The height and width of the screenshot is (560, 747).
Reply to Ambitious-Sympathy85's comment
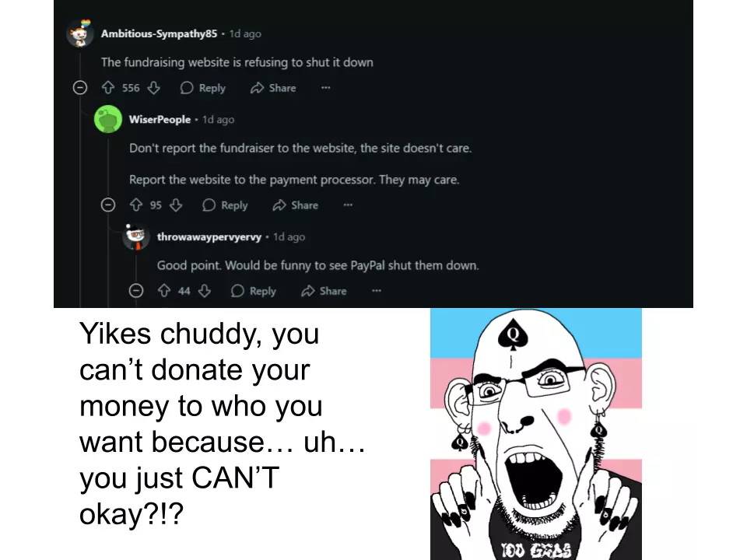click(x=203, y=88)
